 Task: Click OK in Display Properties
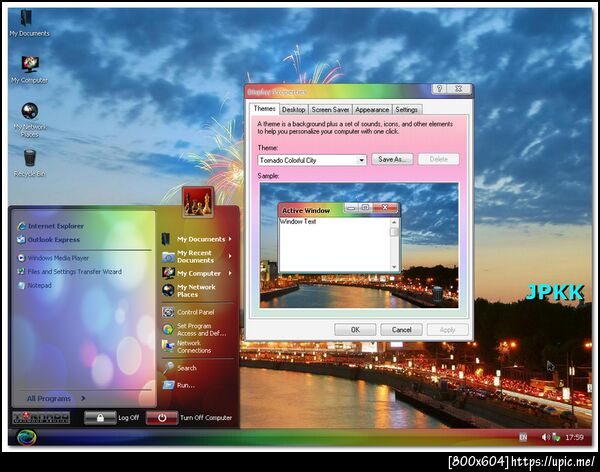click(355, 330)
